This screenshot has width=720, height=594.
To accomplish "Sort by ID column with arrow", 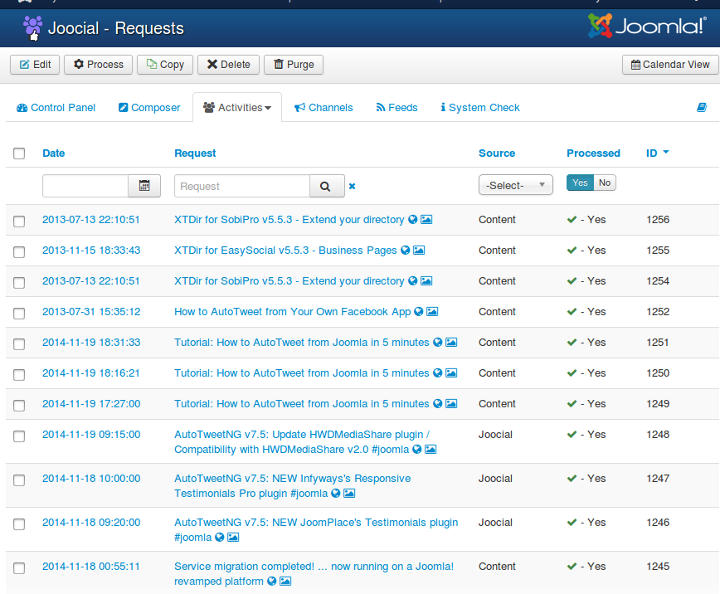I will coord(657,153).
